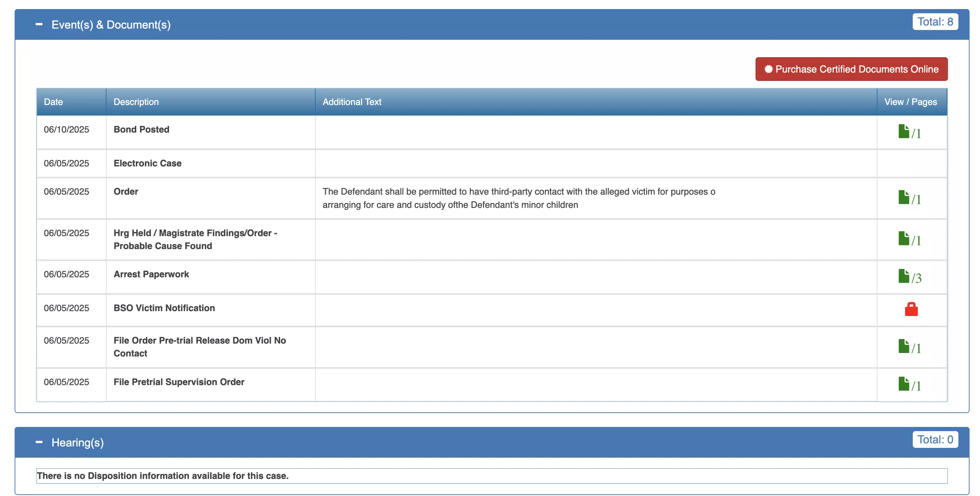Screen dimensions: 980x496
Task: Click the Electronic Case row date
Action: (66, 163)
